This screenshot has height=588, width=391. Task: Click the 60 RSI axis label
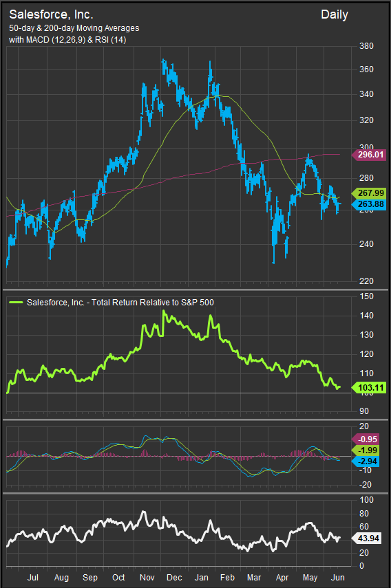(364, 527)
